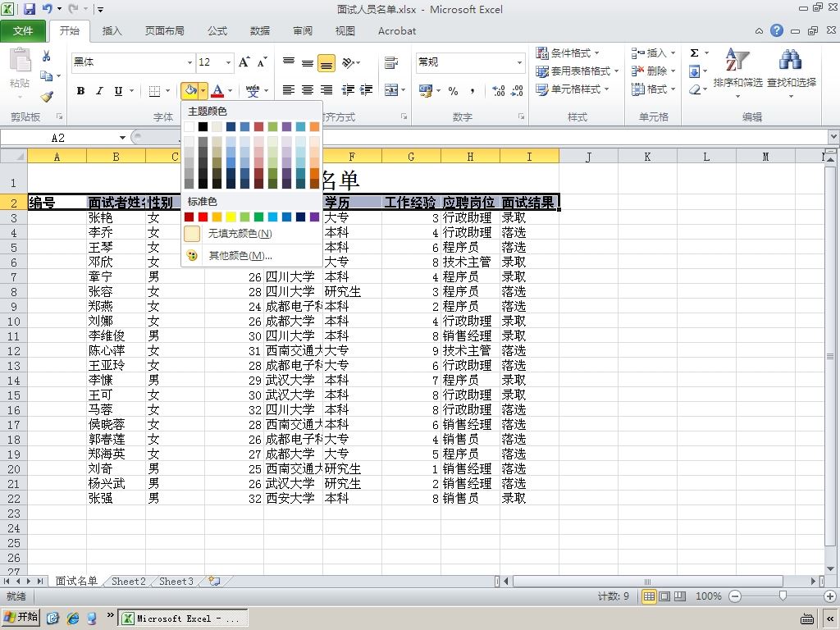Toggle italic formatting
Screen dimensions: 840x630
point(99,91)
